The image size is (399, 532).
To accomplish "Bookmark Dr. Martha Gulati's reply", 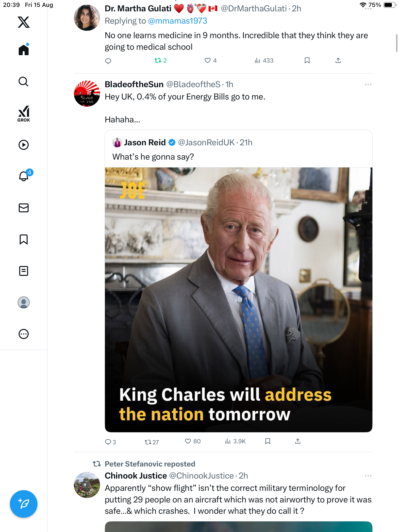I will click(307, 61).
